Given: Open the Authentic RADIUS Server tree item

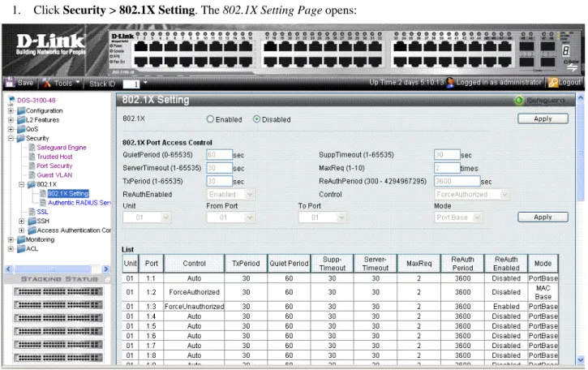Looking at the screenshot, I should pos(79,203).
